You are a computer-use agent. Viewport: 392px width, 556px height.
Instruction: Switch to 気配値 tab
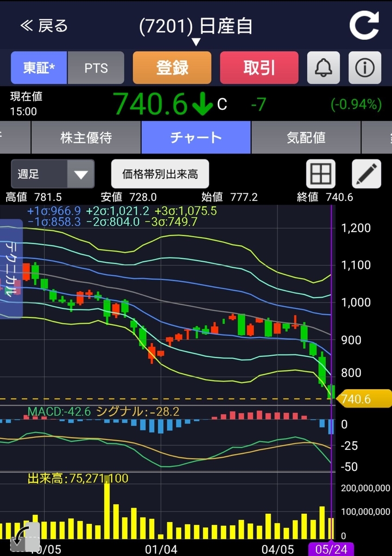click(x=306, y=138)
